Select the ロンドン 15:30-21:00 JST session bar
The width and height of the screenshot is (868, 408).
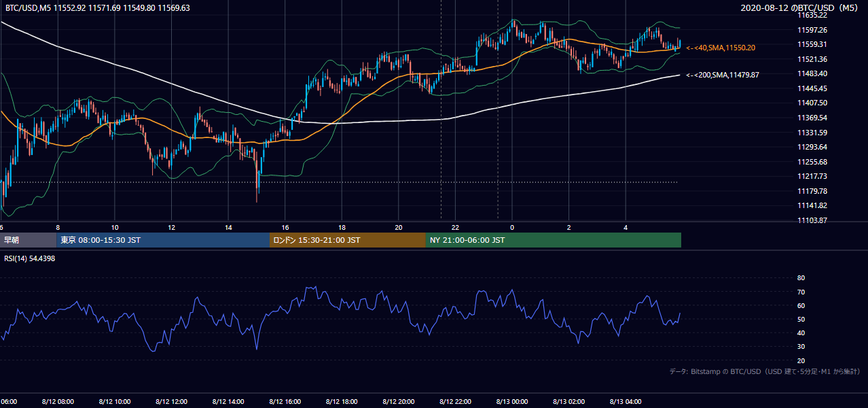348,240
